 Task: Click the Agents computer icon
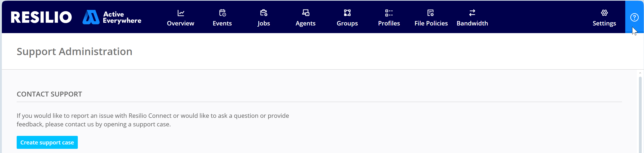pos(305,13)
